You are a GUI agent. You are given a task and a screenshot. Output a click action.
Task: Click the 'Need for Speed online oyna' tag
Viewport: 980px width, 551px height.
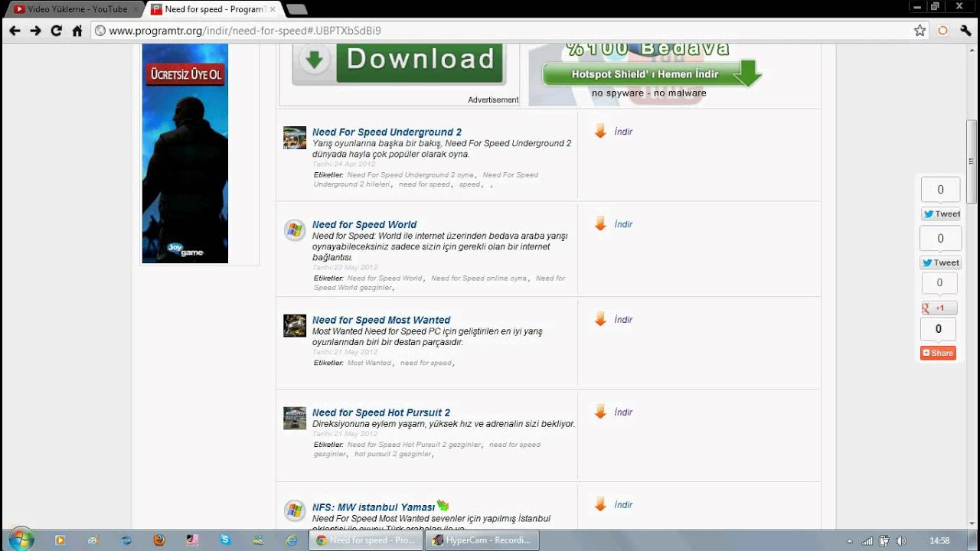[x=479, y=279]
